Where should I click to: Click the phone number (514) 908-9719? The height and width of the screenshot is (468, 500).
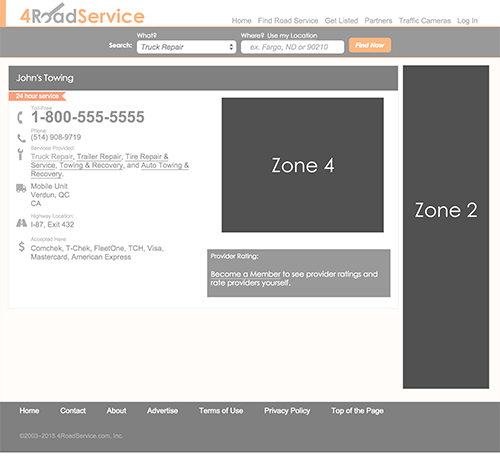pos(56,137)
